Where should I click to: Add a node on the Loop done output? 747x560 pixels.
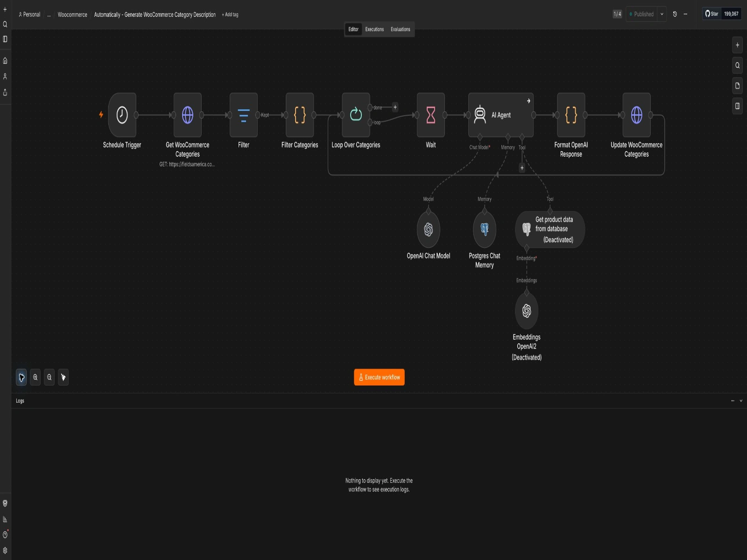coord(395,107)
